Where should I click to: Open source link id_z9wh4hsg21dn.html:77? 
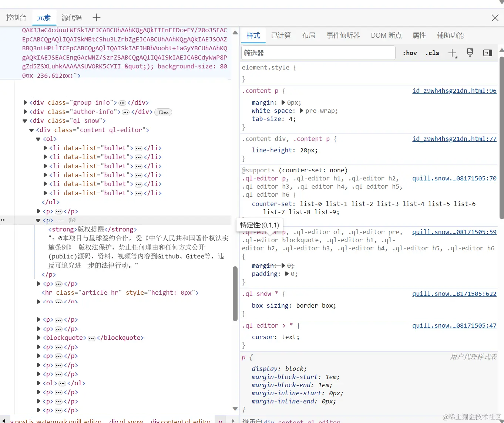click(454, 139)
